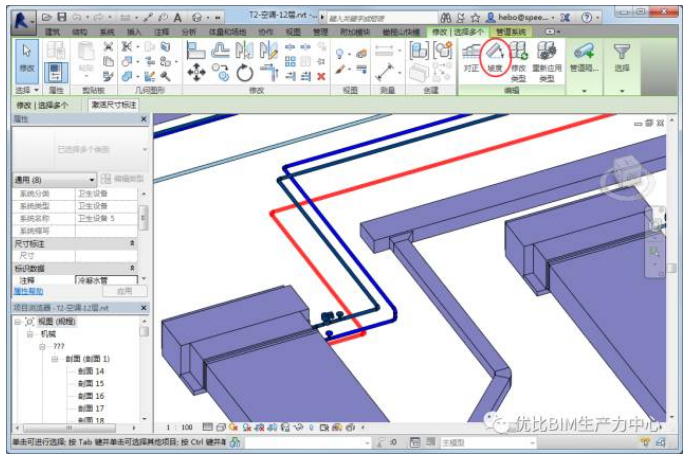The height and width of the screenshot is (461, 695).
Task: Click the red Delete X icon
Action: tap(321, 77)
